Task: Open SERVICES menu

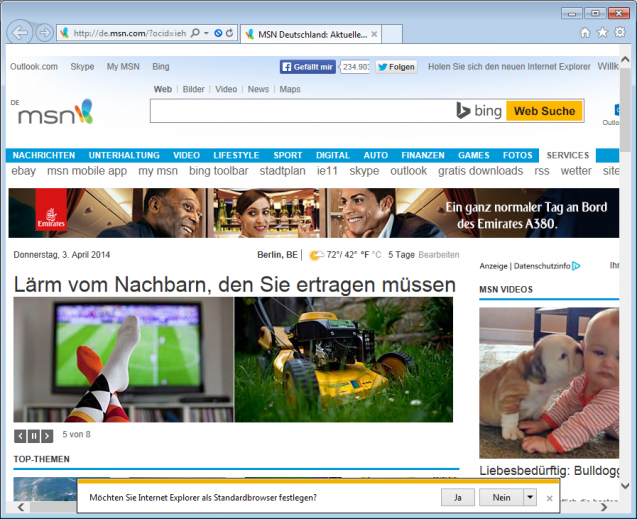Action: [568, 155]
